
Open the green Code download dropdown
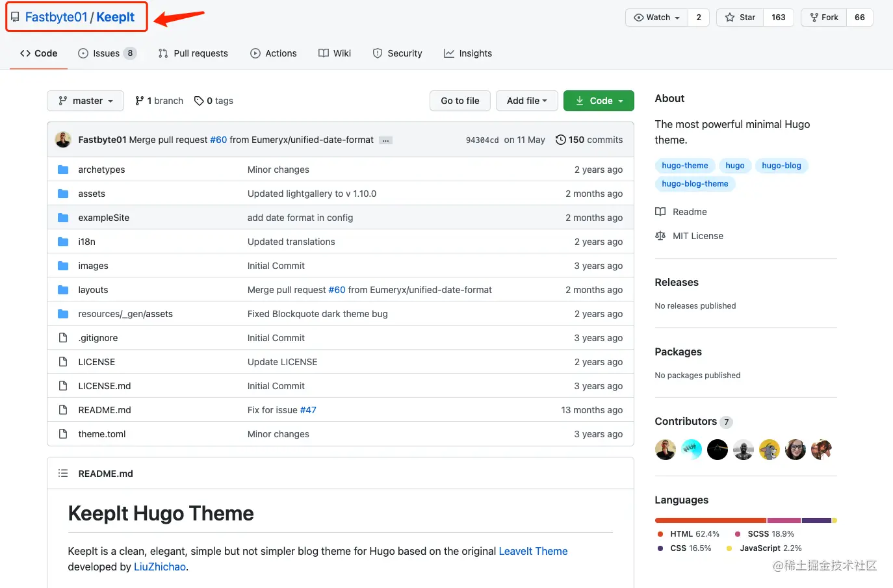tap(599, 101)
